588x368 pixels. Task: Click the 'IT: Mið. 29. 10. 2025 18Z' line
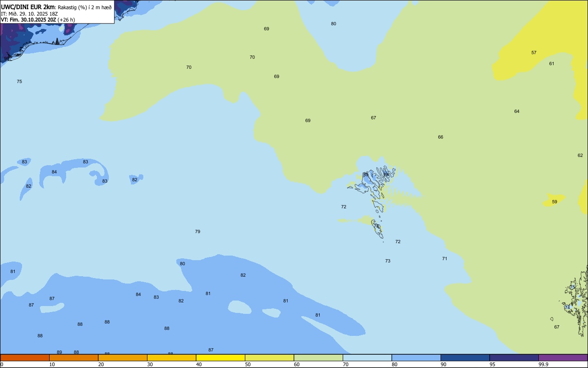(29, 14)
